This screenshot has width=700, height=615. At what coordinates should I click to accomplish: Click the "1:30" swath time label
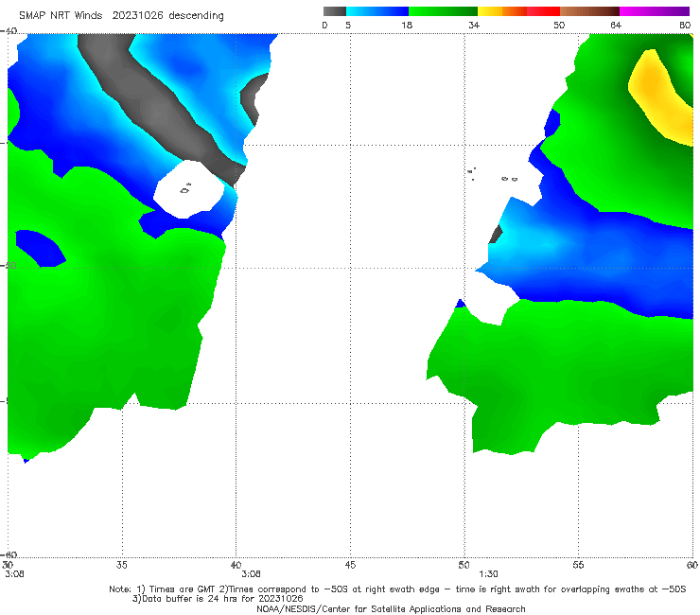pyautogui.click(x=488, y=574)
